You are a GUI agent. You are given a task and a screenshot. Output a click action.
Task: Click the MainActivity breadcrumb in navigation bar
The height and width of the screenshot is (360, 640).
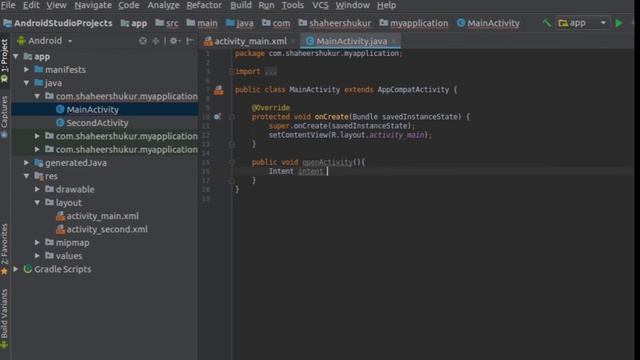pos(488,23)
